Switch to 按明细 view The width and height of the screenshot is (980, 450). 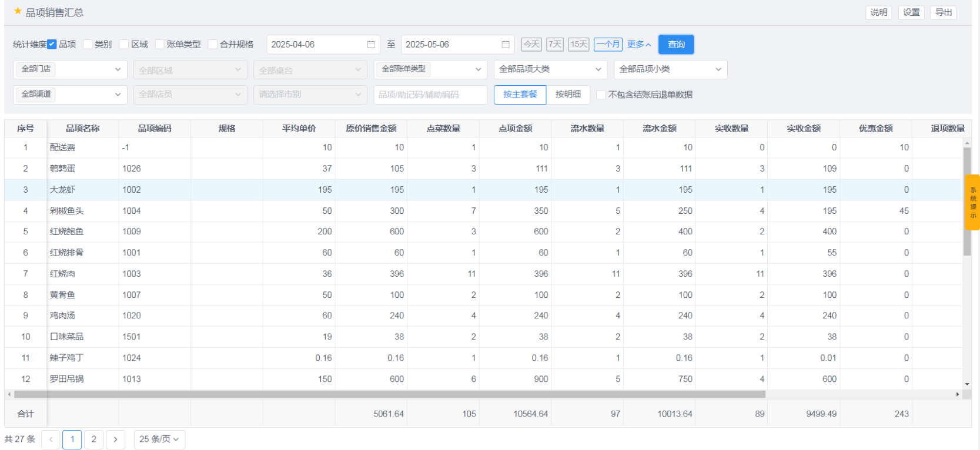[568, 95]
